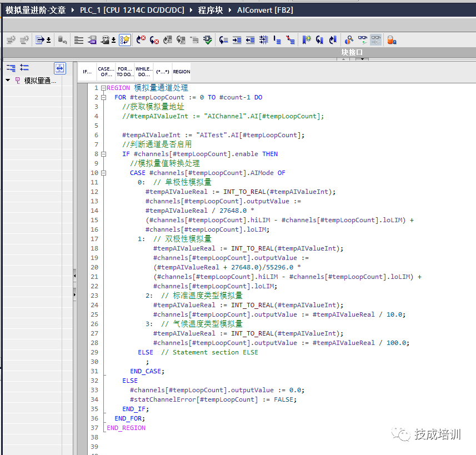The height and width of the screenshot is (455, 476).
Task: Collapse the IF block fold on line 8
Action: tap(103, 154)
